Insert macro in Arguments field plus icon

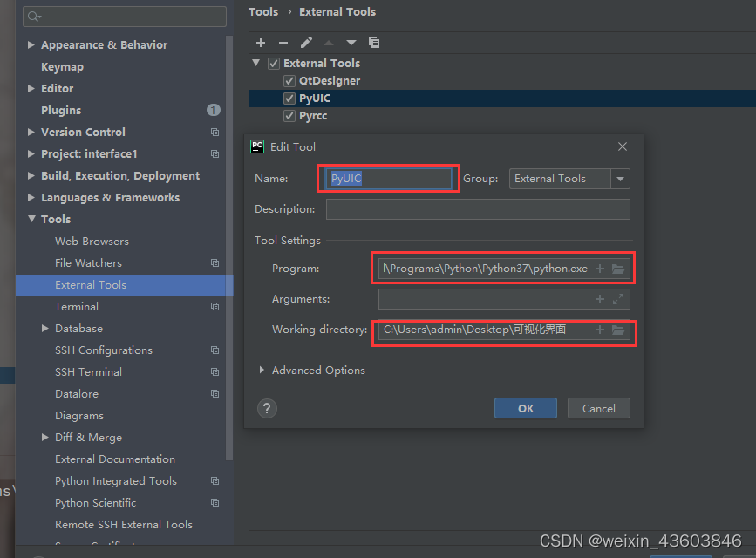(600, 299)
